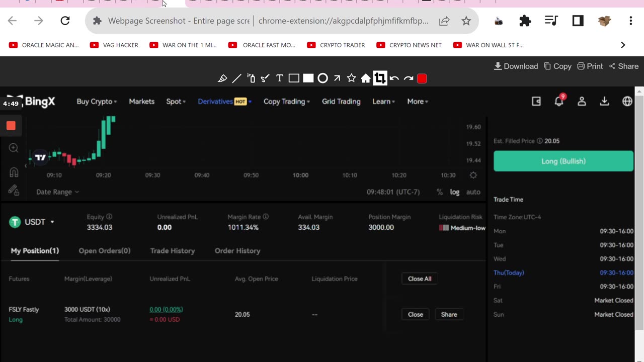
Task: Toggle log scale on chart
Action: tap(455, 192)
